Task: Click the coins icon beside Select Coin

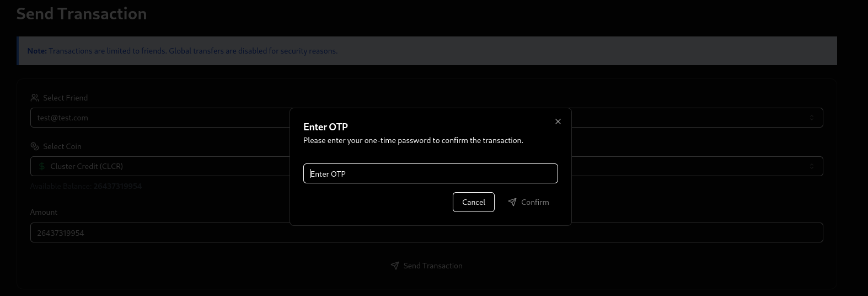Action: (x=35, y=146)
